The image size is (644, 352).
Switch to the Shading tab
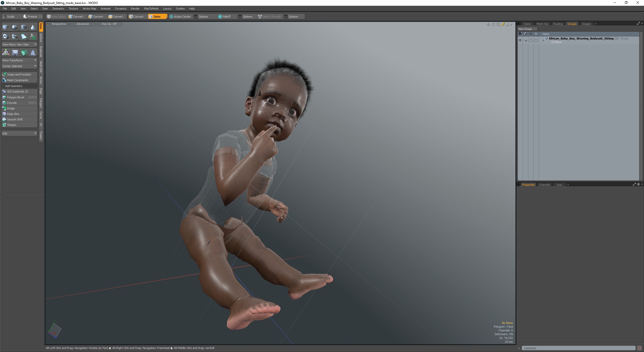pyautogui.click(x=557, y=24)
